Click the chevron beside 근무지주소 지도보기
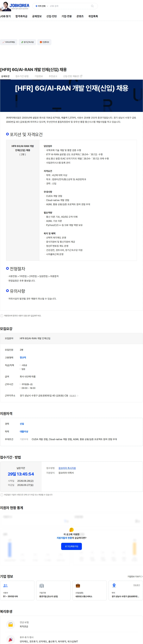The width and height of the screenshot is (143, 644). coord(78,396)
